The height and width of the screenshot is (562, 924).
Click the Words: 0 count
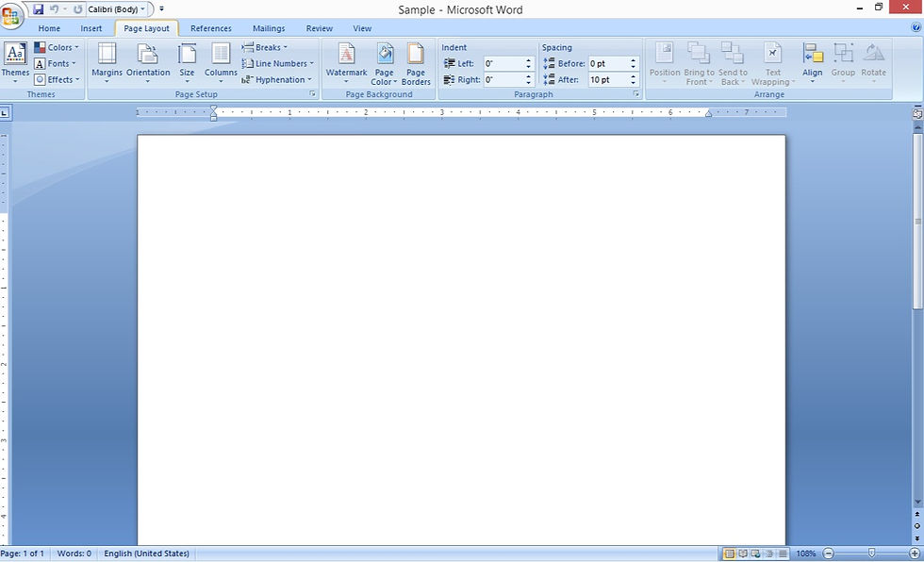point(74,554)
